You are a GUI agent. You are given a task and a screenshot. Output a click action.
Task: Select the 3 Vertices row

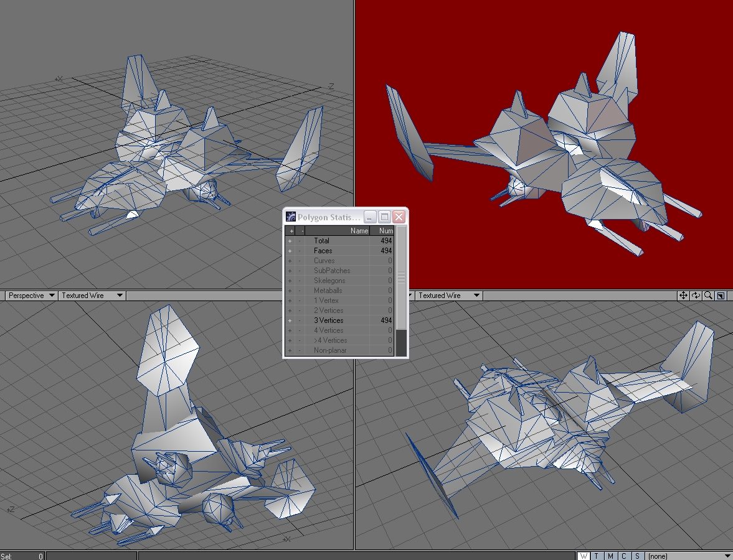tap(336, 320)
